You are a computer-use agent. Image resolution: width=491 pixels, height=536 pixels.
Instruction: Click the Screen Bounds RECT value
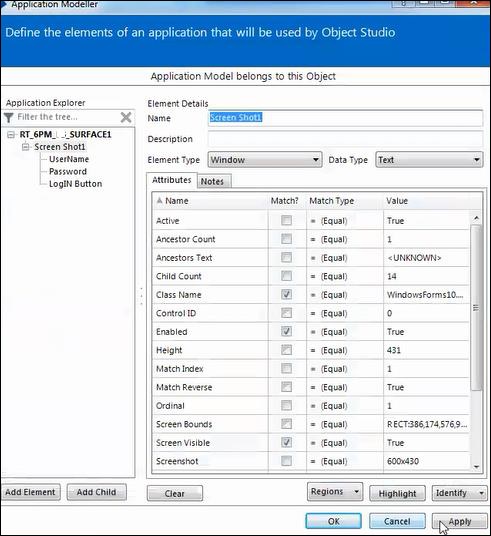pos(427,424)
